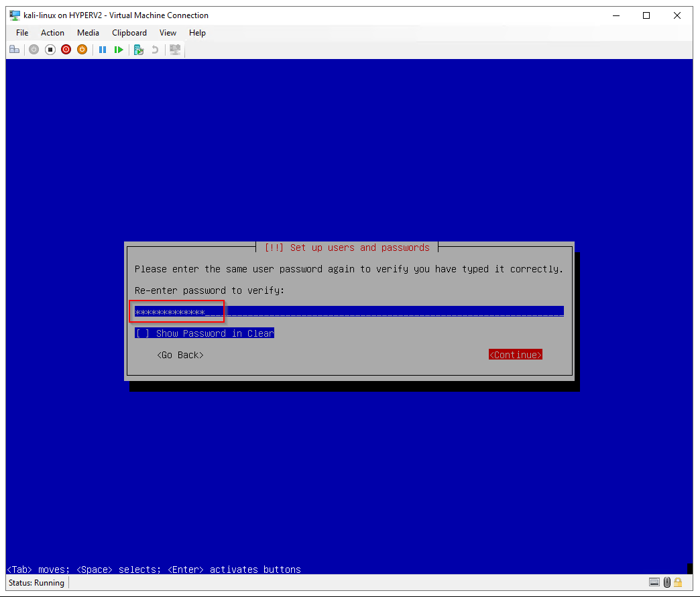Viewport: 700px width, 597px height.
Task: Open the Action menu
Action: point(52,33)
